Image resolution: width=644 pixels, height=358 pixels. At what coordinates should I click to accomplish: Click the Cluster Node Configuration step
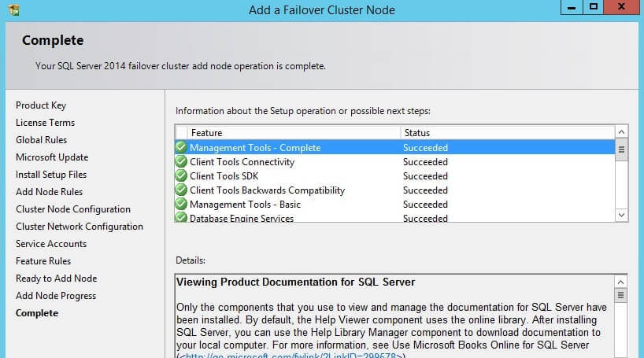coord(72,209)
